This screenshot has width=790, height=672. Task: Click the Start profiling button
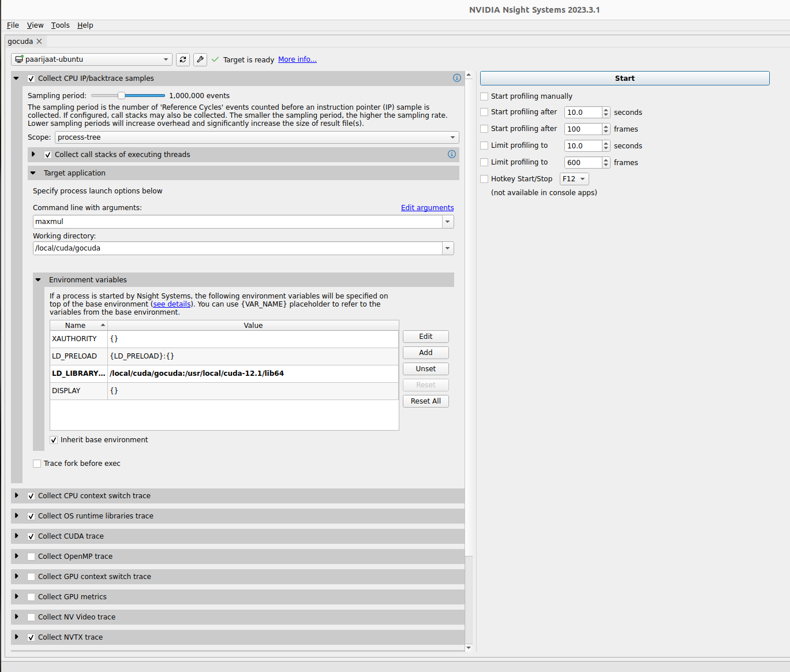click(x=624, y=79)
